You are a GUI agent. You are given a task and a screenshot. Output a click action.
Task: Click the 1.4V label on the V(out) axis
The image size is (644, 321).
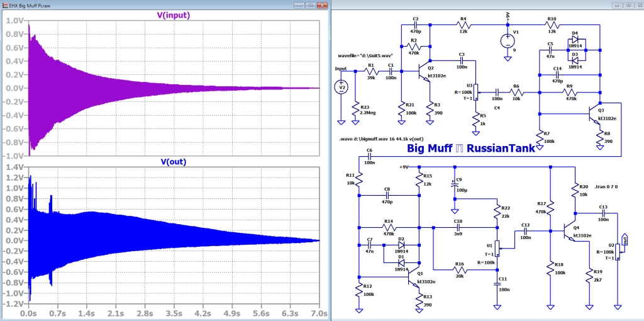pyautogui.click(x=15, y=167)
